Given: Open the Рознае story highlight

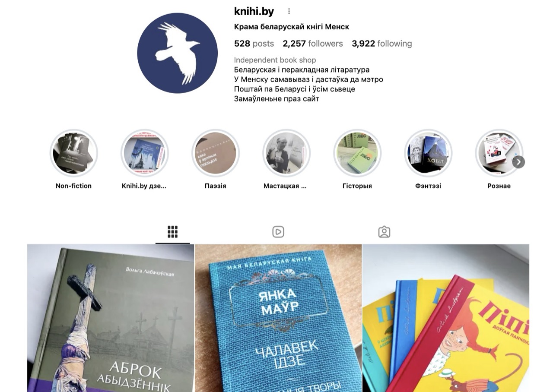Looking at the screenshot, I should pos(499,153).
